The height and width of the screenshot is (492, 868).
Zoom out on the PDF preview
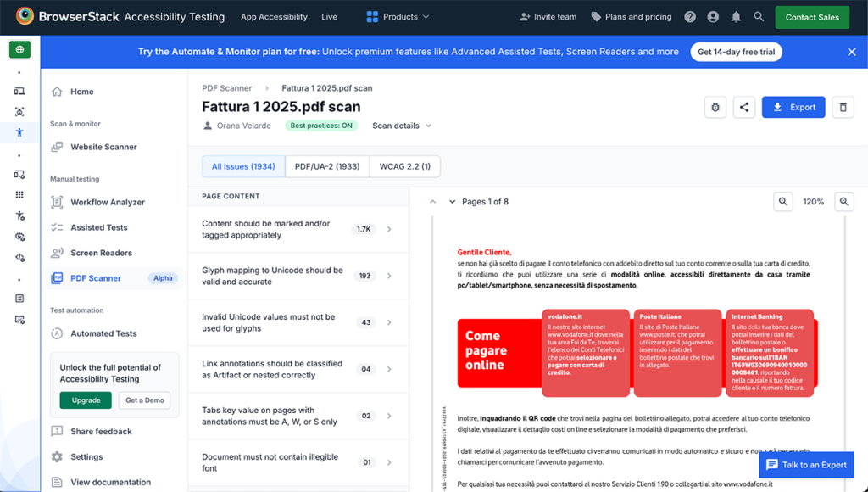click(783, 201)
